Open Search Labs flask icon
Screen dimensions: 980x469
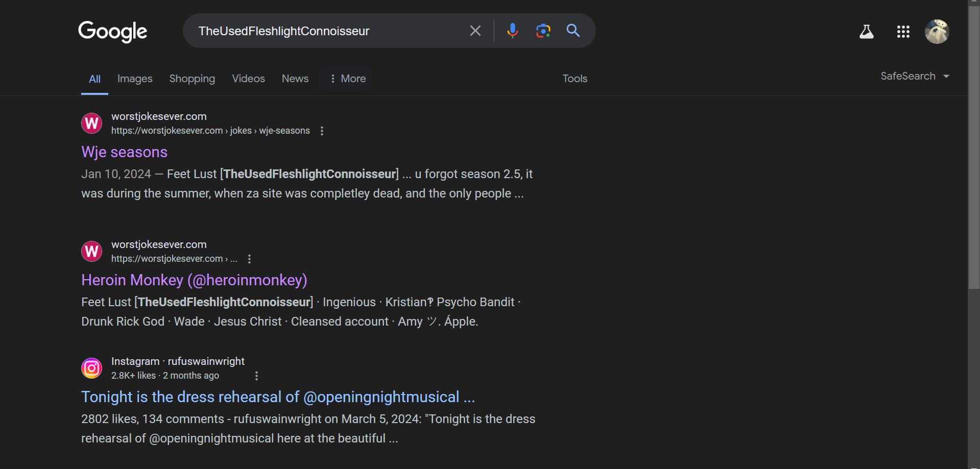(867, 32)
